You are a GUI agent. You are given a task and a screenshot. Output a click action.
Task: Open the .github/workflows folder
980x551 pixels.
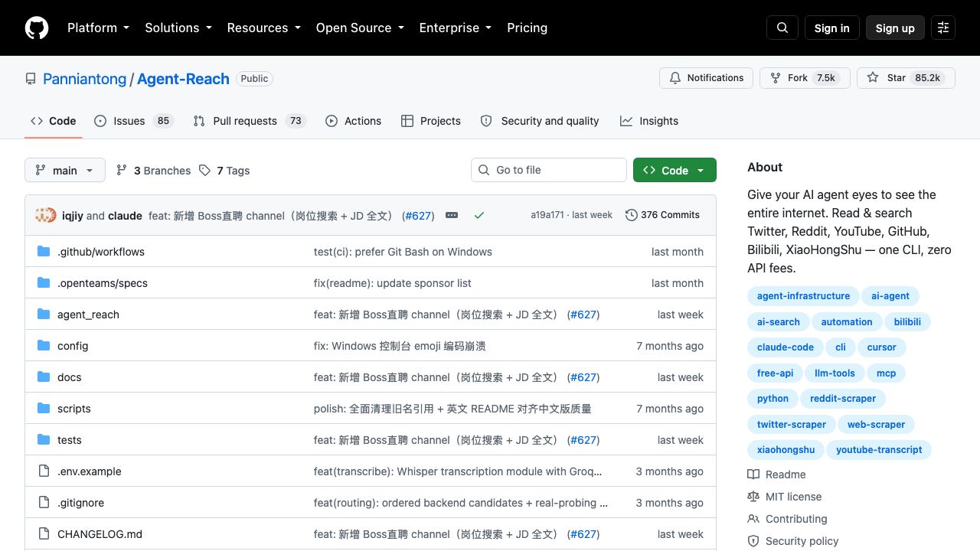101,252
